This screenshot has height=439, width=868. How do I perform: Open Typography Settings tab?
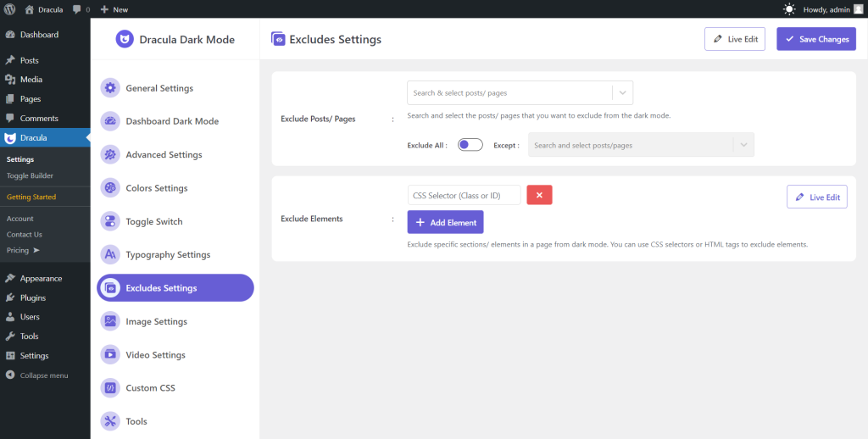coord(175,254)
